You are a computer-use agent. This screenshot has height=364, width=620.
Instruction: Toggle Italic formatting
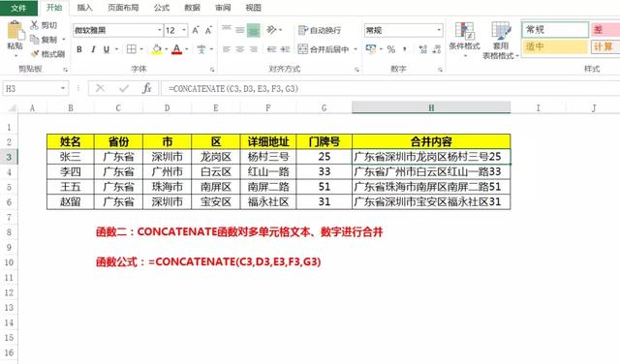pos(93,49)
